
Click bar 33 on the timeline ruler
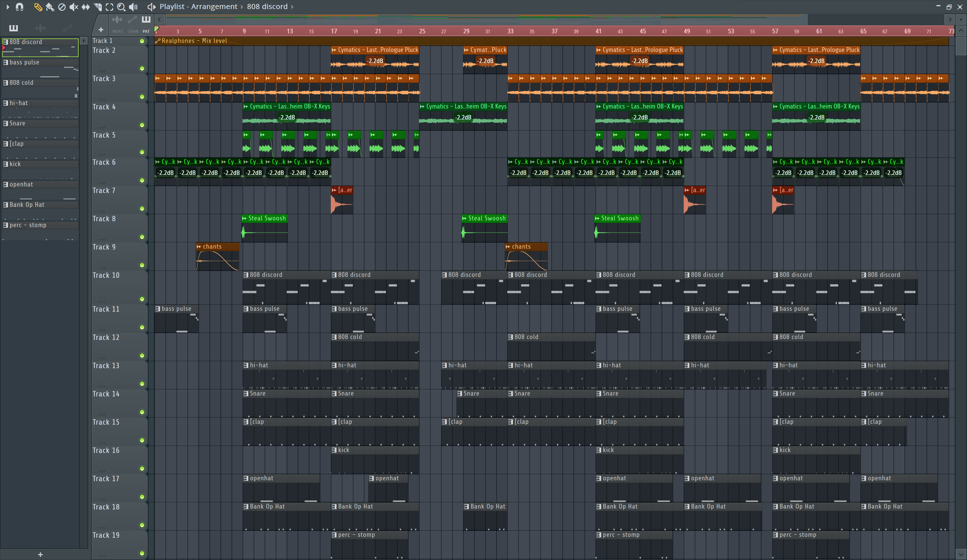510,31
